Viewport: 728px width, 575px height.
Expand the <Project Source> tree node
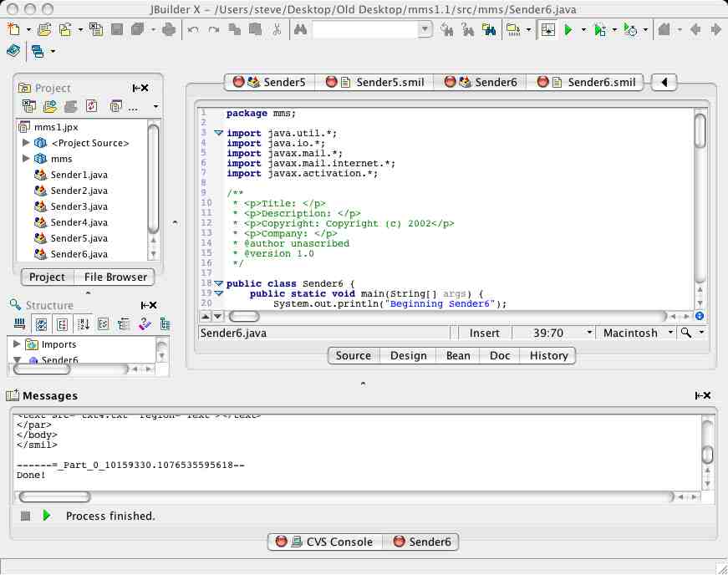point(26,143)
